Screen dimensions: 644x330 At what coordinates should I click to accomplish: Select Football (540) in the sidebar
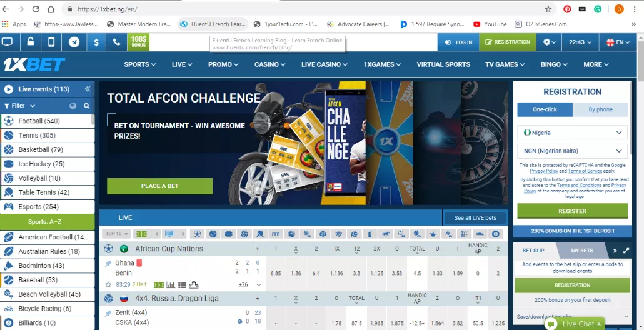point(48,121)
